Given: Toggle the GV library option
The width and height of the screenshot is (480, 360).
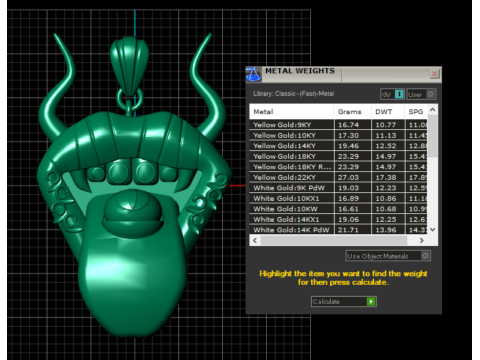Looking at the screenshot, I should point(392,94).
